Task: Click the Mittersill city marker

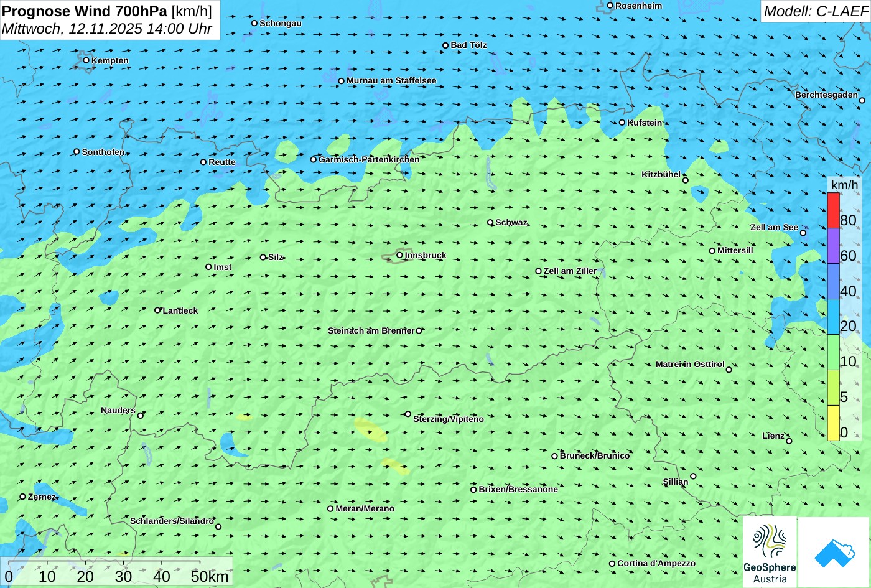Action: [712, 251]
